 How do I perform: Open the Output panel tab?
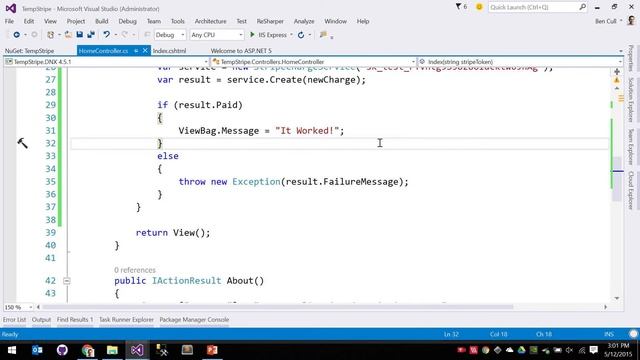(x=41, y=320)
